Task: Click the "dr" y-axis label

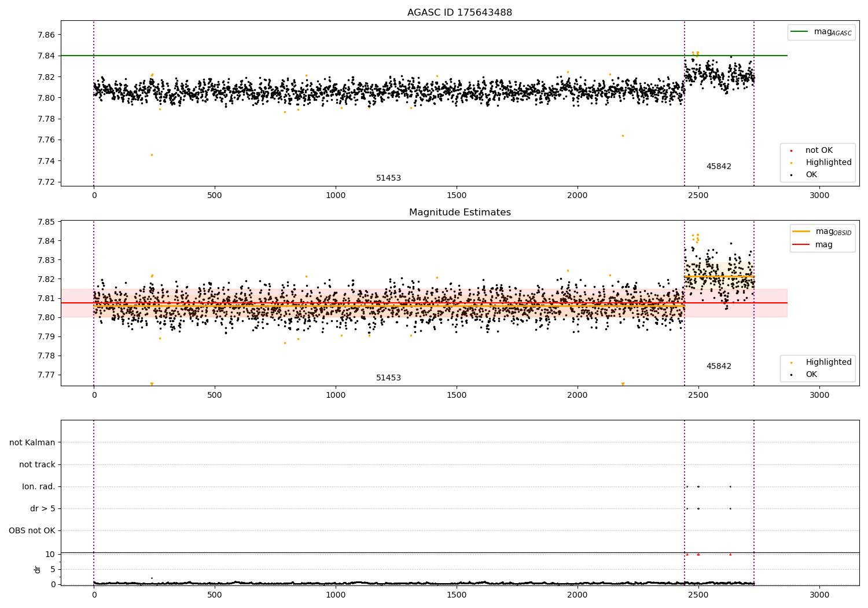Action: tap(38, 569)
